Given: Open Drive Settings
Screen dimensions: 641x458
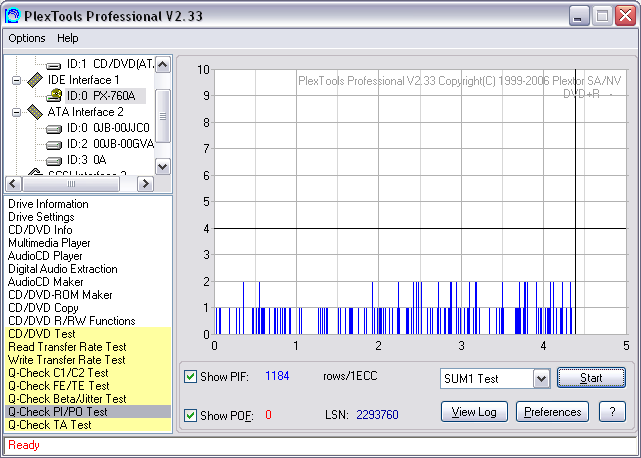Looking at the screenshot, I should tap(41, 217).
